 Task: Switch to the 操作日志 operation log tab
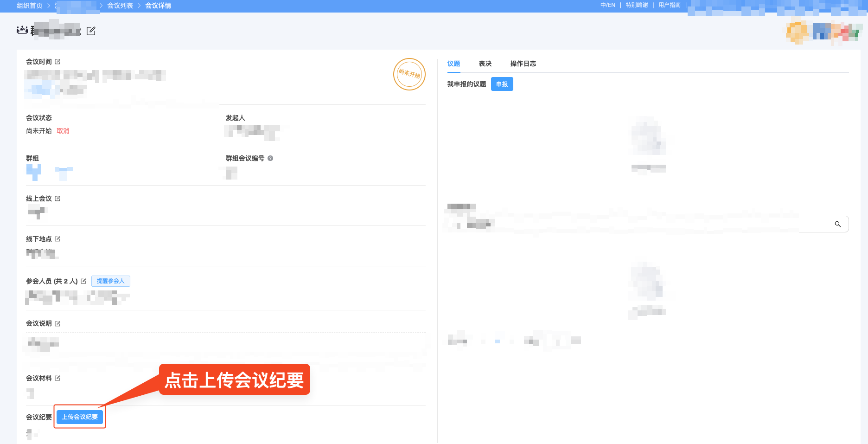click(523, 64)
